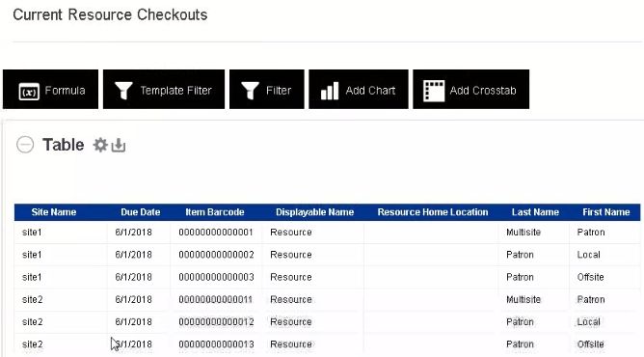Click Displayable Name column header
The height and width of the screenshot is (357, 644).
tap(314, 212)
